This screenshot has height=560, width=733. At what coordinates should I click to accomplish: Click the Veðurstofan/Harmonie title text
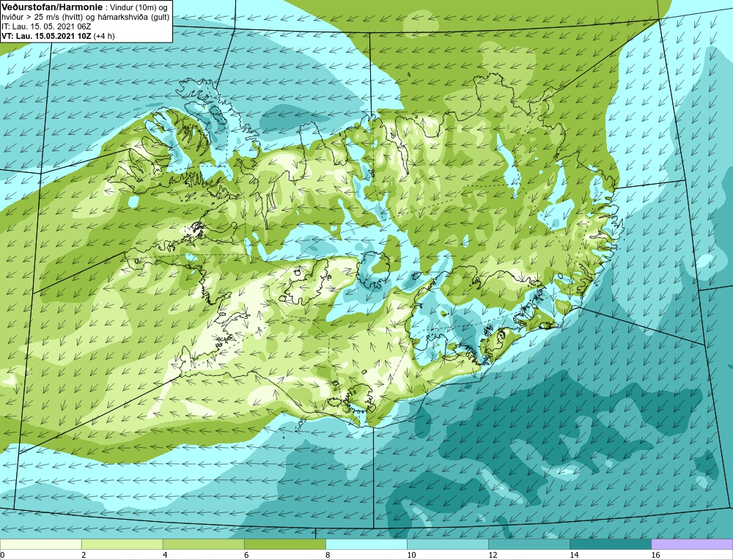click(x=52, y=7)
